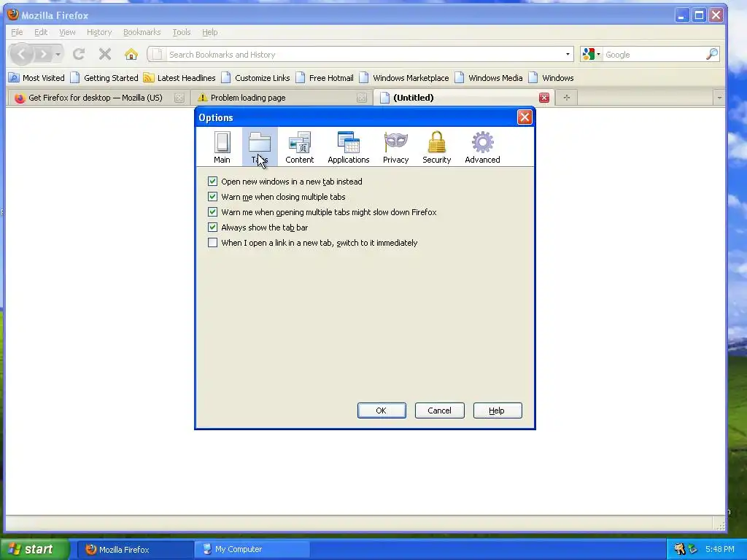Focus the Google search box
Viewport: 747px width, 560px height.
654,54
